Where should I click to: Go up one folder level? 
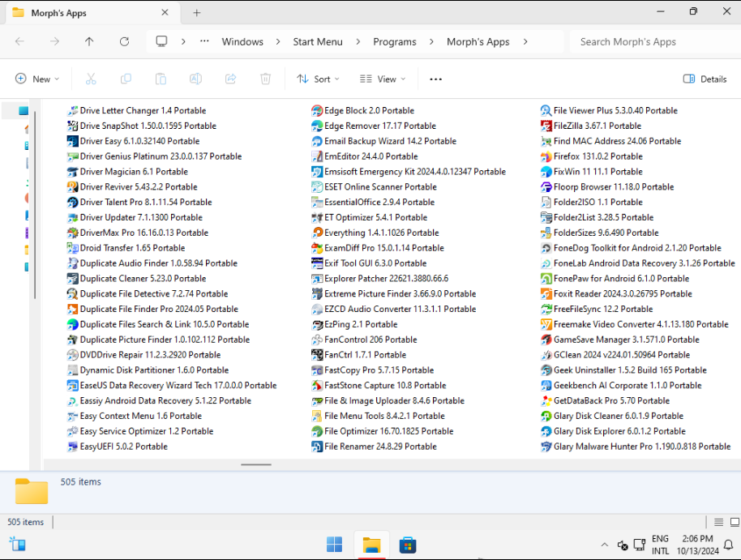click(x=89, y=41)
